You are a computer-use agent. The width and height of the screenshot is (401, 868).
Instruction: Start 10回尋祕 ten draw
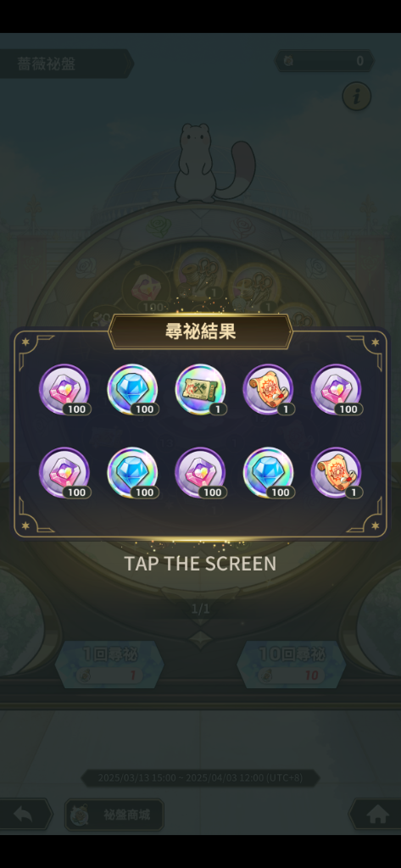pos(292,665)
